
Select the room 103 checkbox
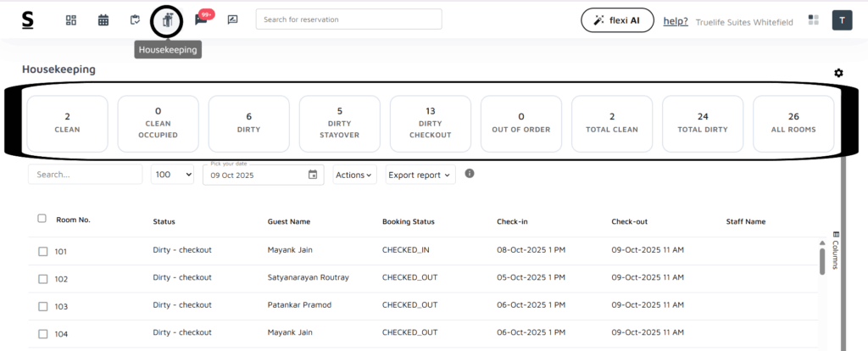click(43, 305)
